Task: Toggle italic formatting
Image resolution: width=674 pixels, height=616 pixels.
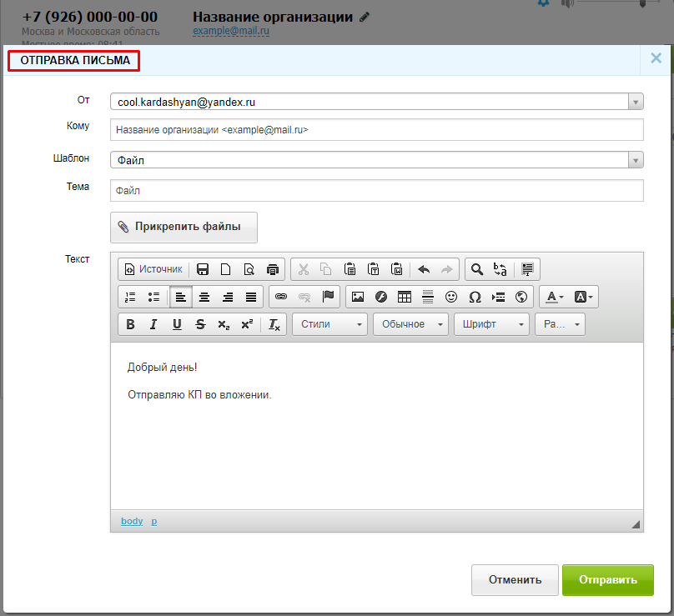Action: (153, 324)
